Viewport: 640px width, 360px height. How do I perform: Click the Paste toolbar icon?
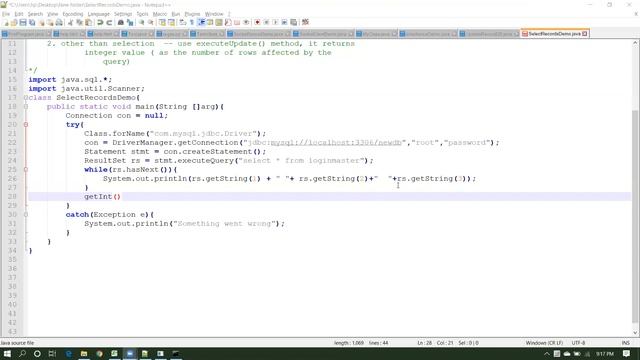click(x=88, y=22)
